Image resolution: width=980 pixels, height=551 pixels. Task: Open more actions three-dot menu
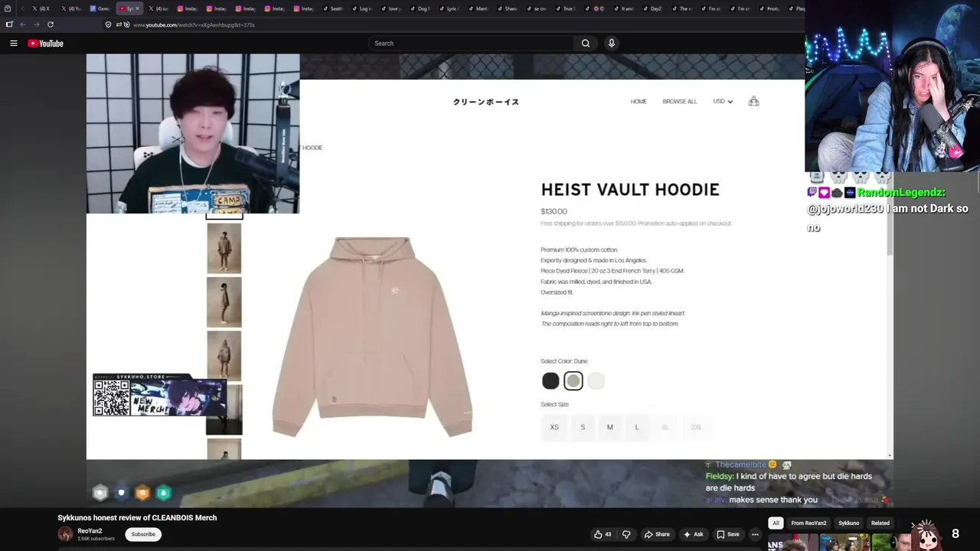755,534
